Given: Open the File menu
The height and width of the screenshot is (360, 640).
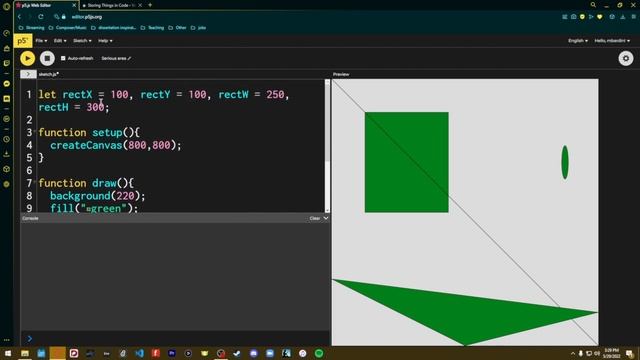Looking at the screenshot, I should tap(41, 41).
